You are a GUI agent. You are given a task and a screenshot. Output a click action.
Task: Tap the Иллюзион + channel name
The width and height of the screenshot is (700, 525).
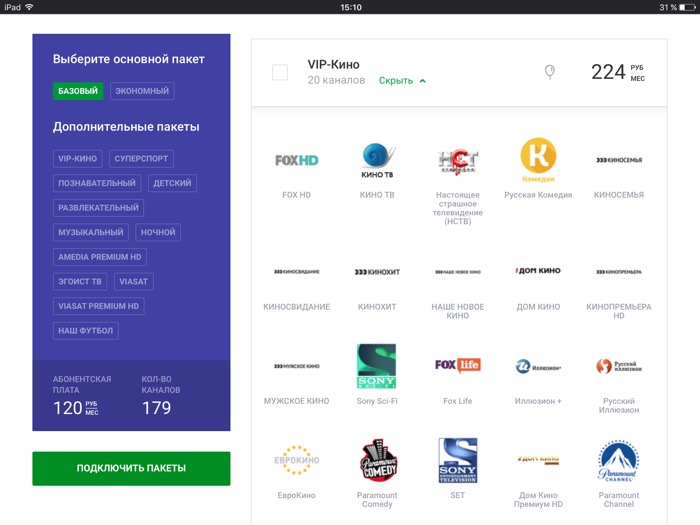[x=538, y=401]
